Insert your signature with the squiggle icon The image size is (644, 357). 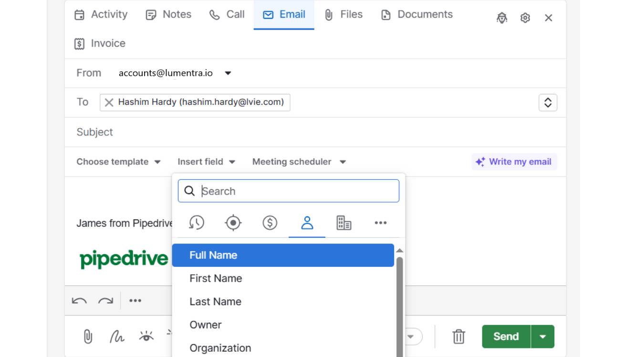point(117,336)
